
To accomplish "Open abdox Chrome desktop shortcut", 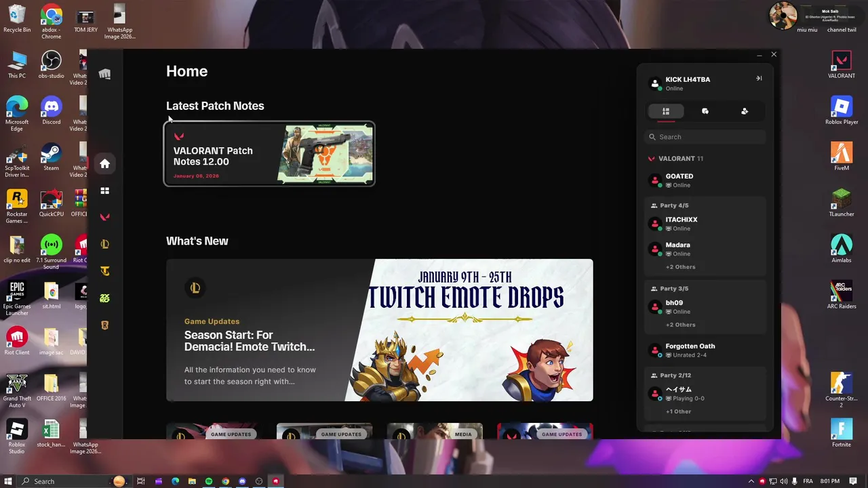I will point(51,22).
